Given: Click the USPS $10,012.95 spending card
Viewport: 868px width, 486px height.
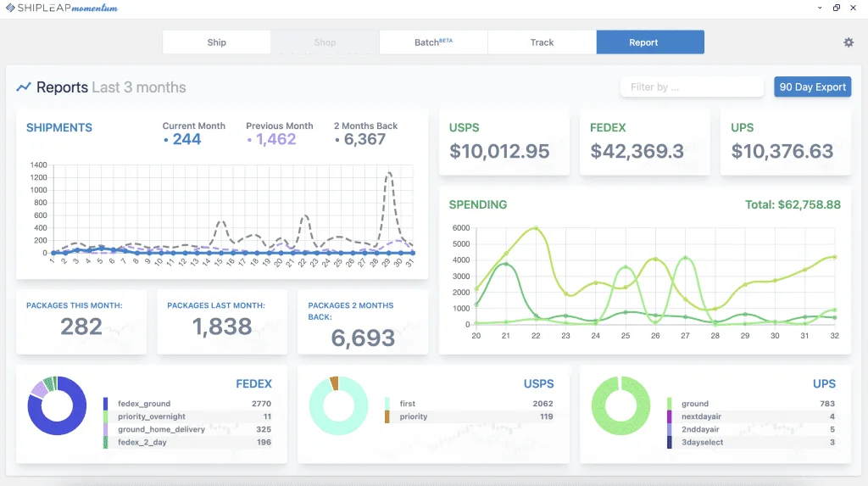Looking at the screenshot, I should click(x=504, y=142).
